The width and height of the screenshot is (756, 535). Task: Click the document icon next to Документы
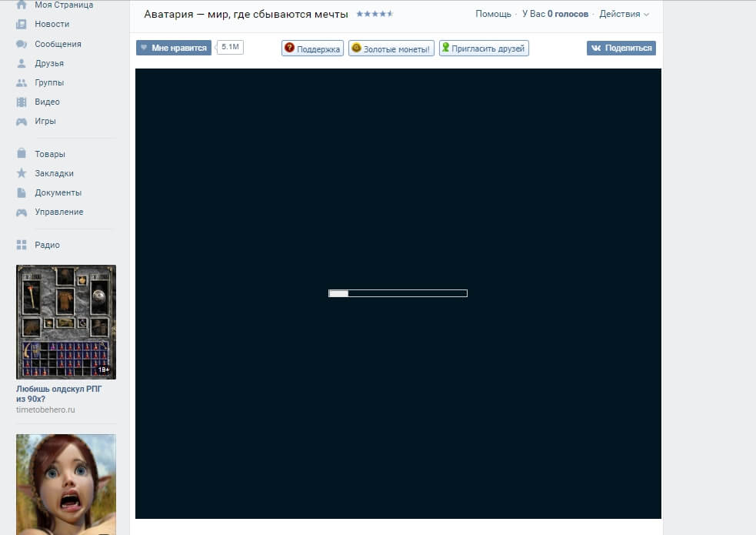pos(22,192)
